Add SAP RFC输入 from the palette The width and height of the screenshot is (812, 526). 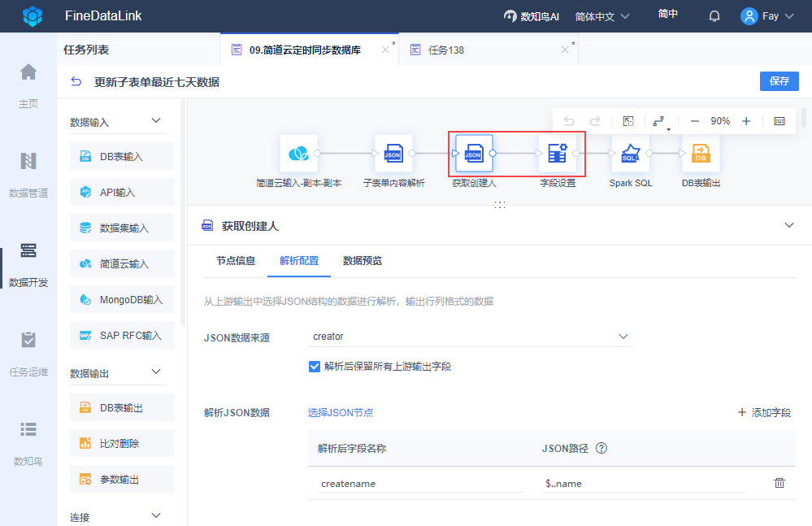pos(122,335)
